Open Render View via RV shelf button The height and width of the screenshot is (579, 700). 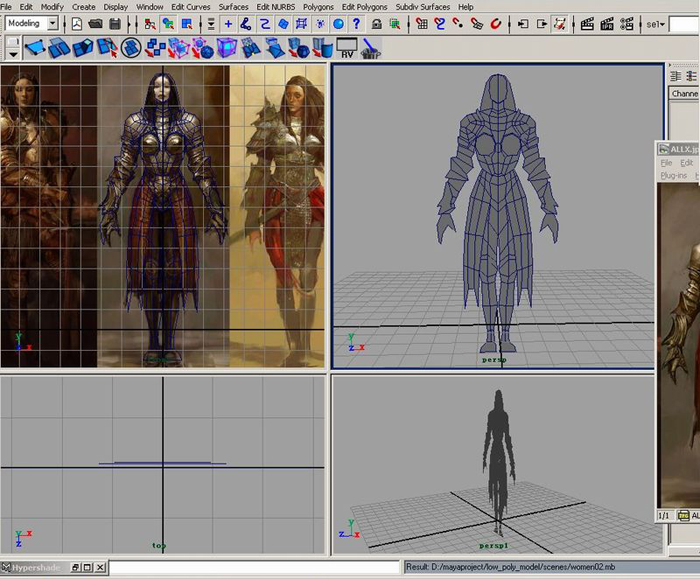[x=347, y=48]
